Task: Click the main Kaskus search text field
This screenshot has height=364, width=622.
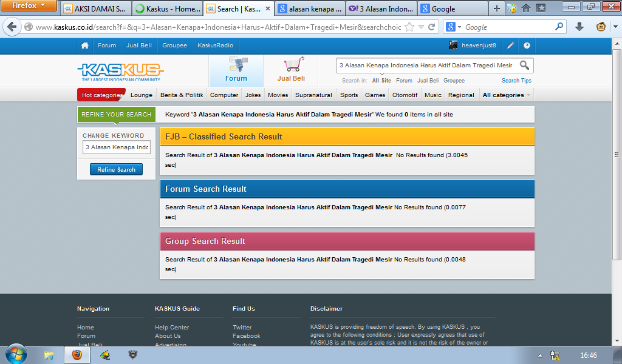Action: [x=427, y=66]
